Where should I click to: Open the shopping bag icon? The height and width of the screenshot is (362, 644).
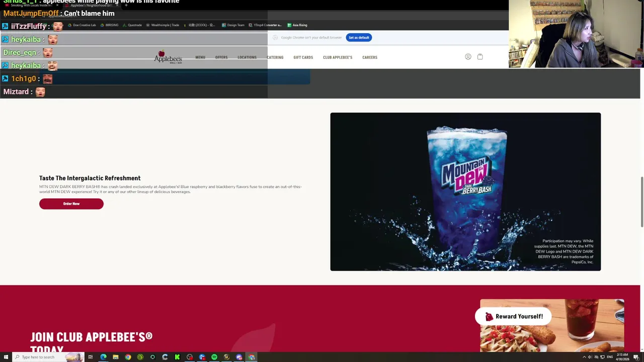click(480, 57)
